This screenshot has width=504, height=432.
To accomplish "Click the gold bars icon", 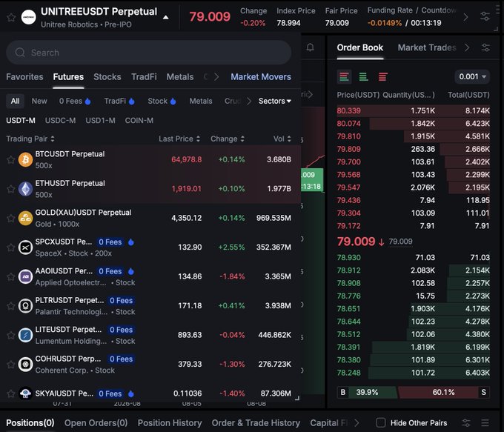I will (25, 219).
